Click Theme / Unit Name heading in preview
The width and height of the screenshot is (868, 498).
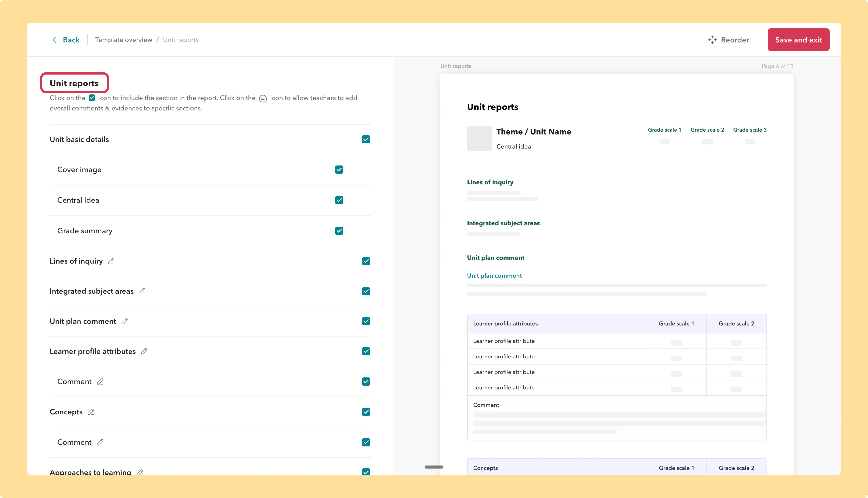click(x=534, y=132)
